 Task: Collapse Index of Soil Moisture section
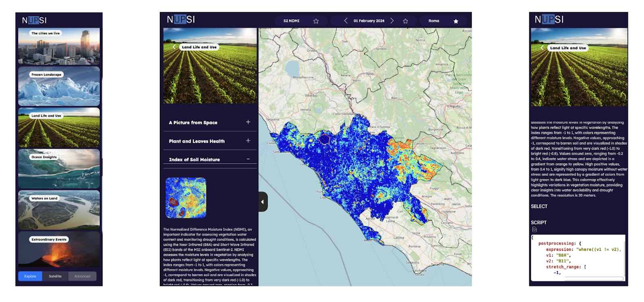tap(248, 159)
